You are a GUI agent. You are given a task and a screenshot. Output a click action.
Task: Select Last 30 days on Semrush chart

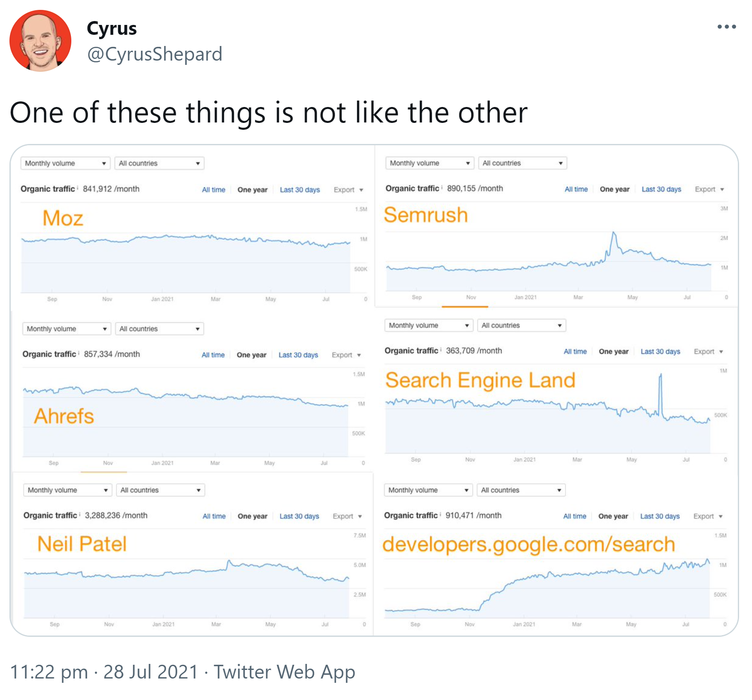661,189
